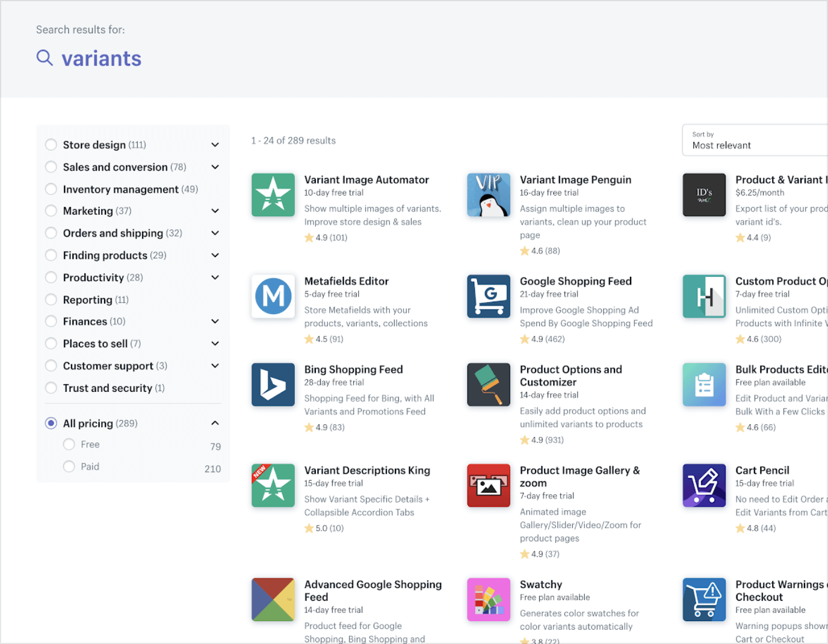The image size is (828, 644).
Task: Select Sales and conversion filter
Action: pos(51,167)
